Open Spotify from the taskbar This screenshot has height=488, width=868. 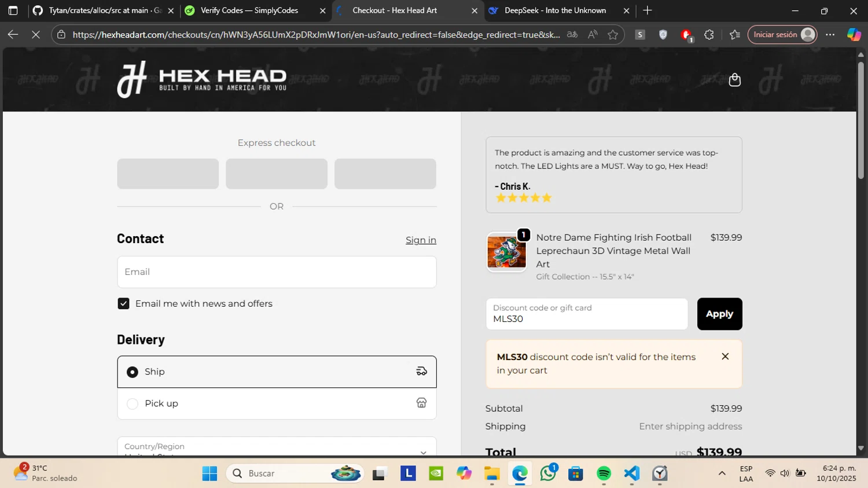[604, 474]
